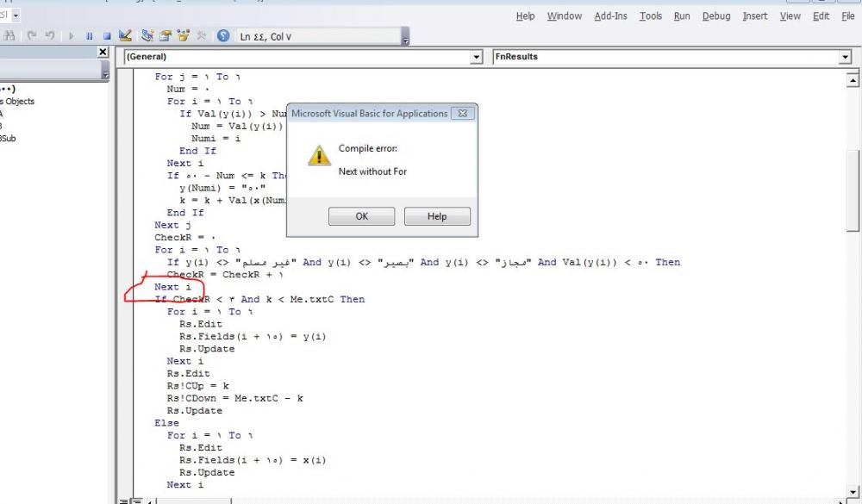Toggle Design Mode icon

click(x=125, y=35)
